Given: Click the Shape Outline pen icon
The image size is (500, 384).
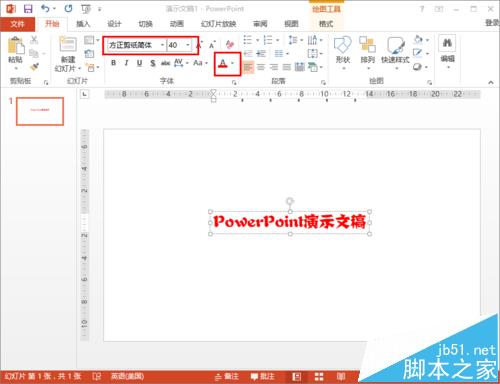Looking at the screenshot, I should [418, 53].
